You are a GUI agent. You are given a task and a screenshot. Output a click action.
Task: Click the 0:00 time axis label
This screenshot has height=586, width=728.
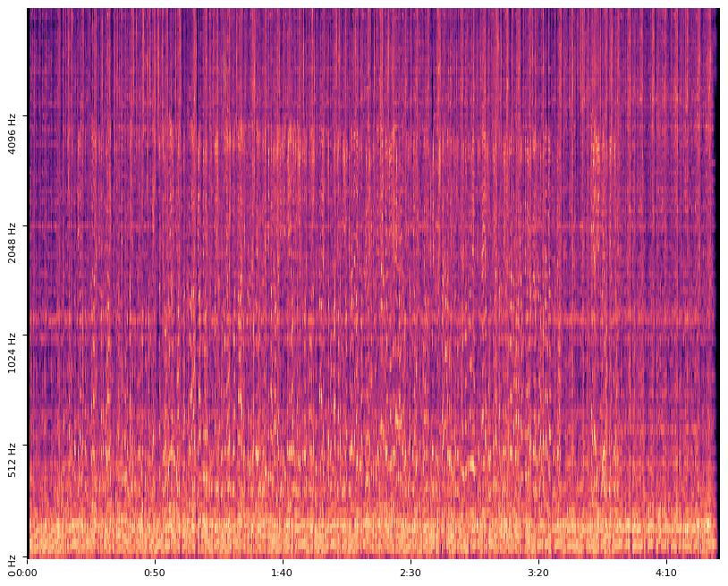(29, 573)
